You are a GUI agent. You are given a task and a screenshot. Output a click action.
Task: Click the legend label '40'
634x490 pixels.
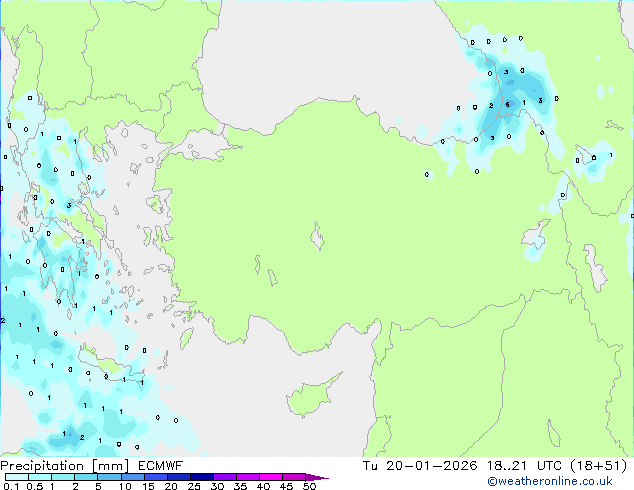coord(263,486)
